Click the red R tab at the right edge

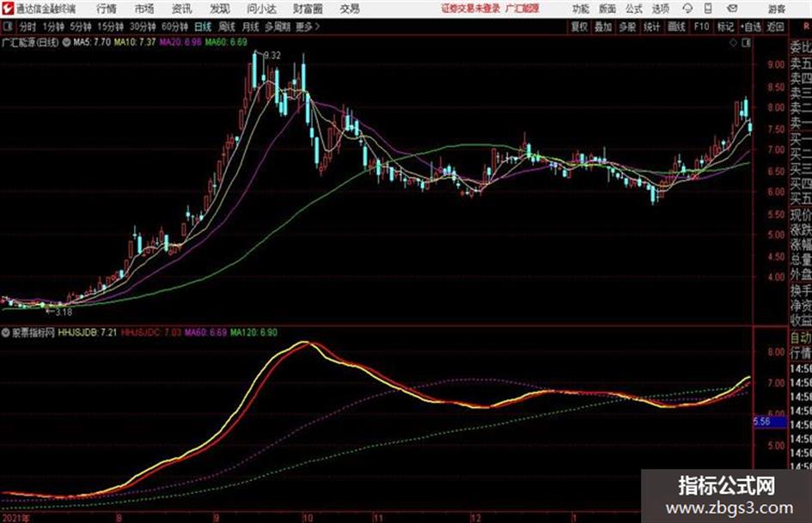[806, 27]
